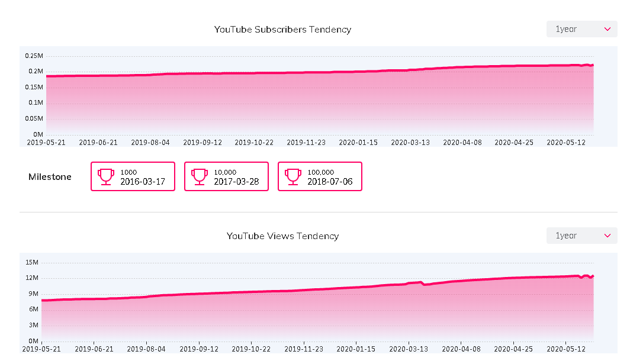This screenshot has width=630, height=364.
Task: Click the Subscribers dropdown chevron arrow
Action: pos(607,29)
